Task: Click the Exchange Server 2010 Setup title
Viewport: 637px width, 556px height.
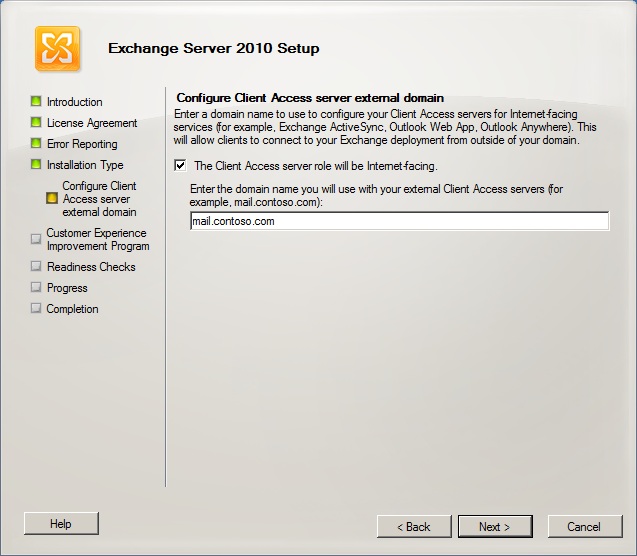Action: (x=214, y=48)
